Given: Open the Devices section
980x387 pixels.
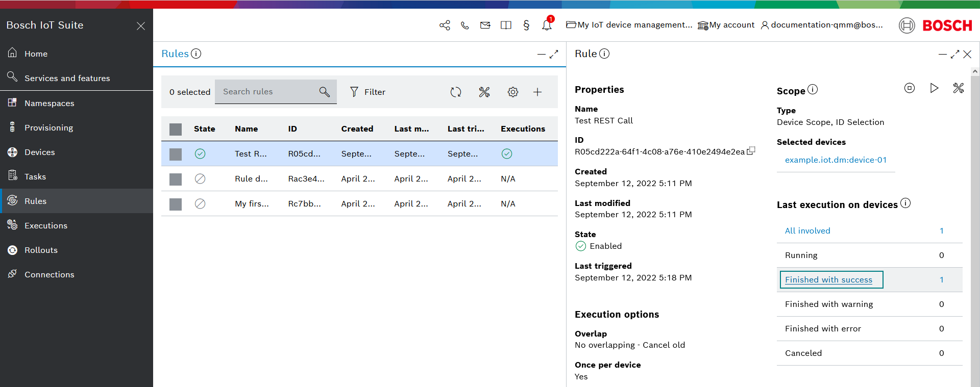Looking at the screenshot, I should coord(77,152).
